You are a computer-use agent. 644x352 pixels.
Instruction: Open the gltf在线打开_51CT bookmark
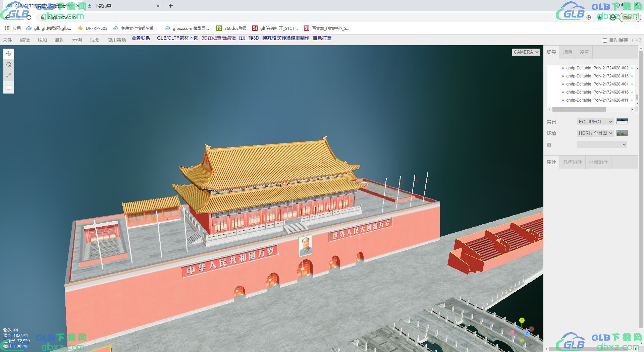tap(275, 28)
